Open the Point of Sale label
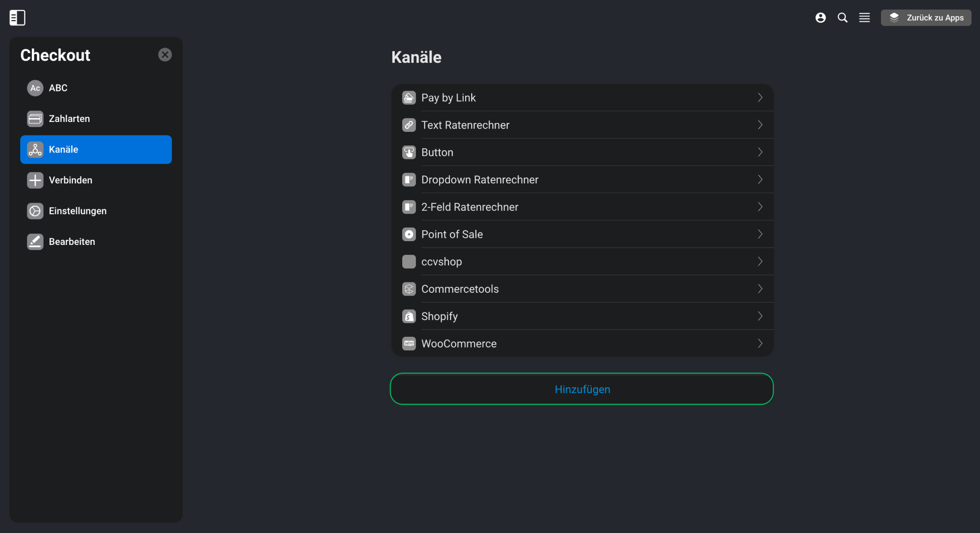Viewport: 980px width, 533px height. point(452,234)
